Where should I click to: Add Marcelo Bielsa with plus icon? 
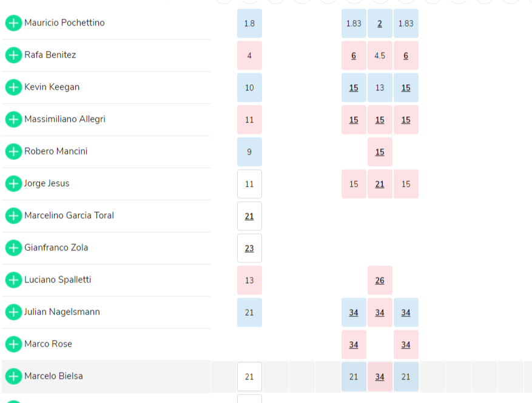click(13, 376)
